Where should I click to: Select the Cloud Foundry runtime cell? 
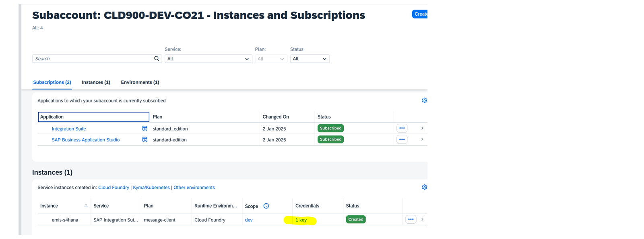210,220
